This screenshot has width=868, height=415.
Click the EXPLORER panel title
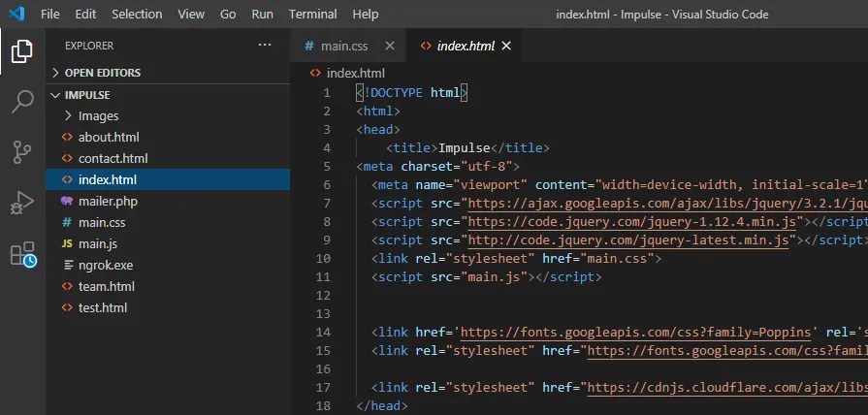coord(89,46)
